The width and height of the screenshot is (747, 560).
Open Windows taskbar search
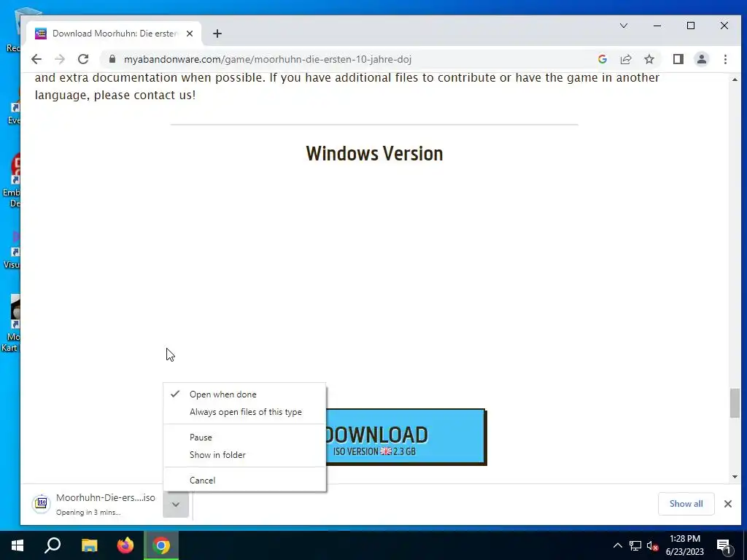click(x=53, y=545)
